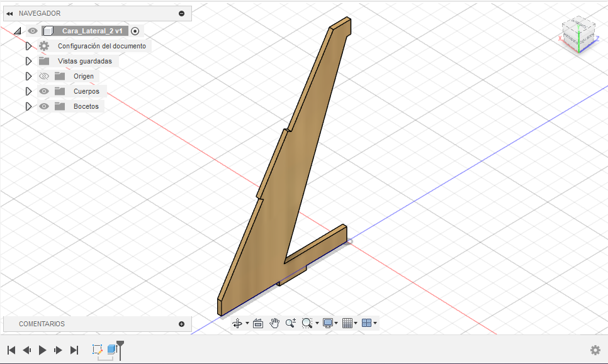Select the Cuerpos label
This screenshot has width=608, height=364.
tap(86, 91)
